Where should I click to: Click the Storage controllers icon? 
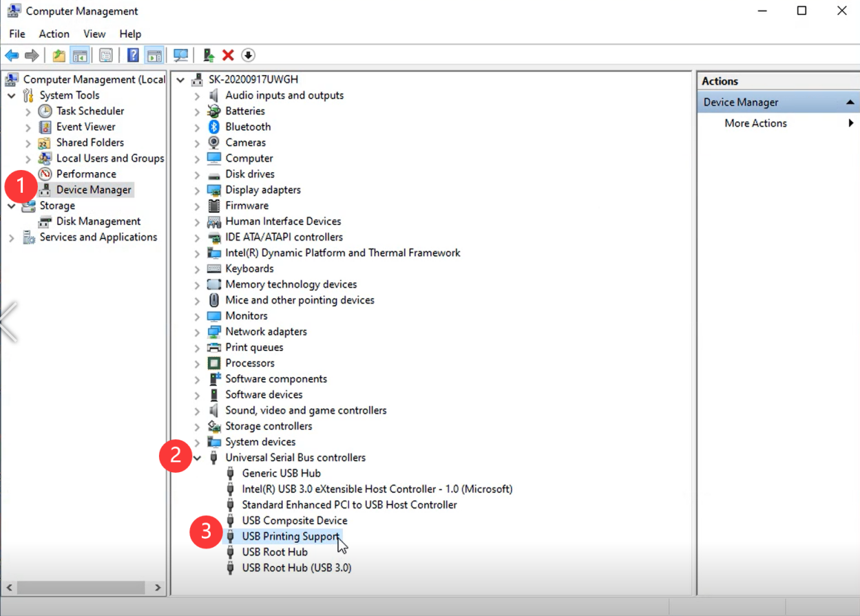tap(214, 426)
